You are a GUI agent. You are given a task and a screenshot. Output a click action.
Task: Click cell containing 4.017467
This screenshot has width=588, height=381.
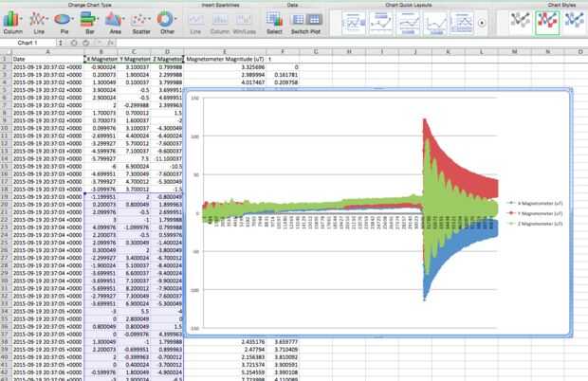tap(225, 82)
